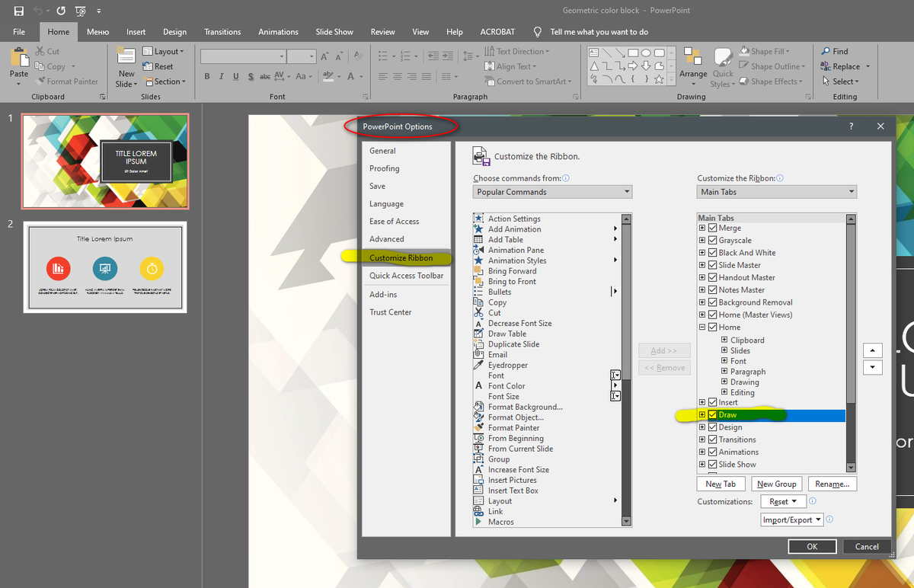Select the Draw Table command in the list
Image resolution: width=914 pixels, height=588 pixels.
pos(507,334)
